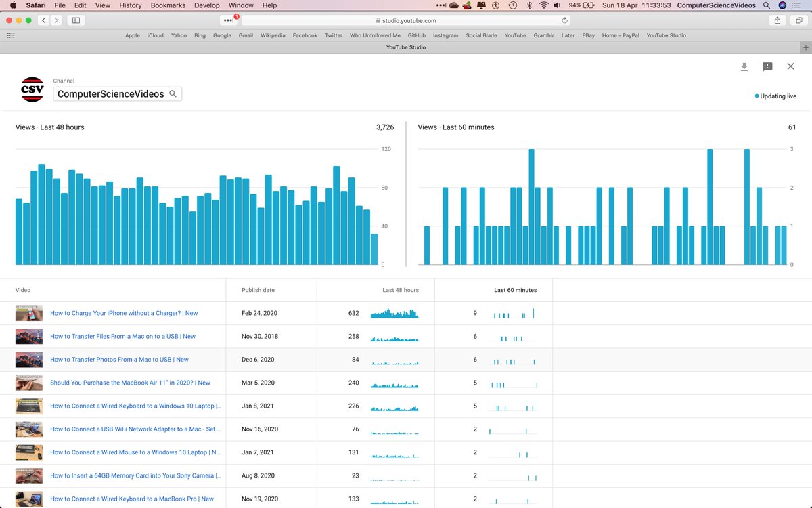The image size is (812, 508).
Task: Open the extension button with red badge
Action: coord(229,20)
